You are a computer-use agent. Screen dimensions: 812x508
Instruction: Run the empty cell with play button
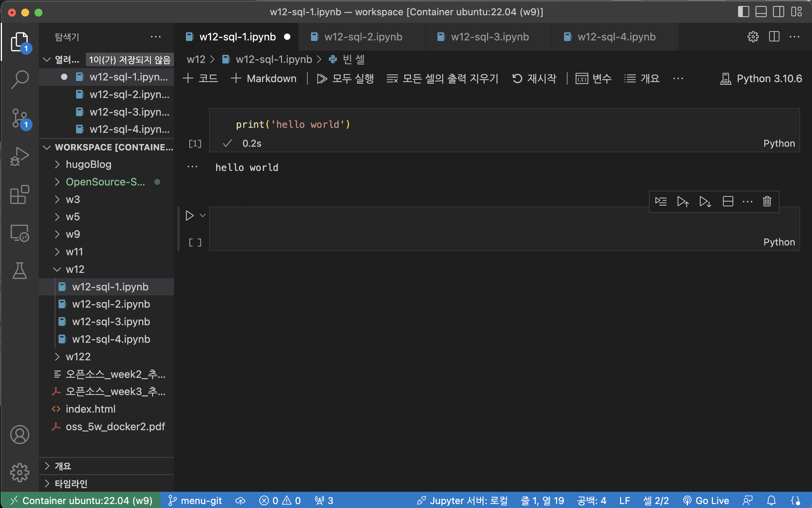[190, 215]
